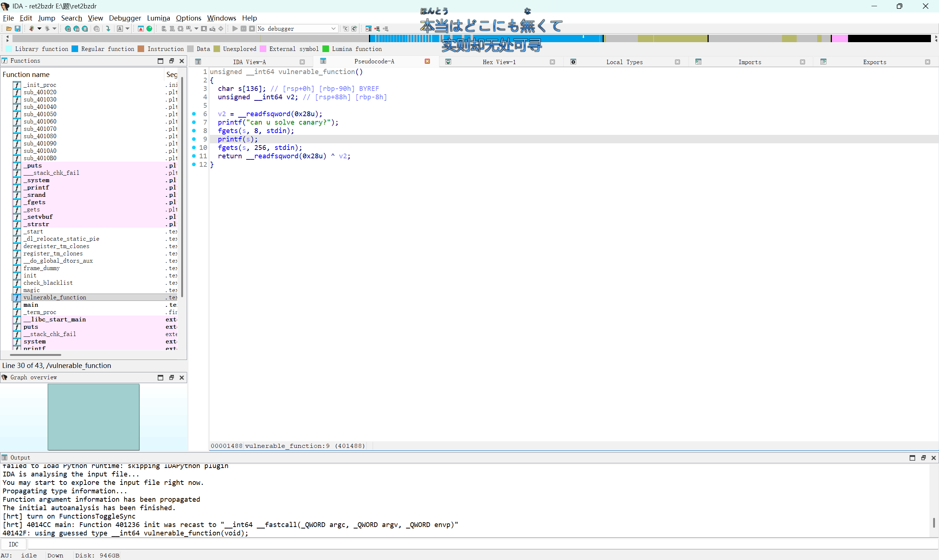
Task: Expand the dropdown arrow next to text search icon
Action: (x=128, y=29)
